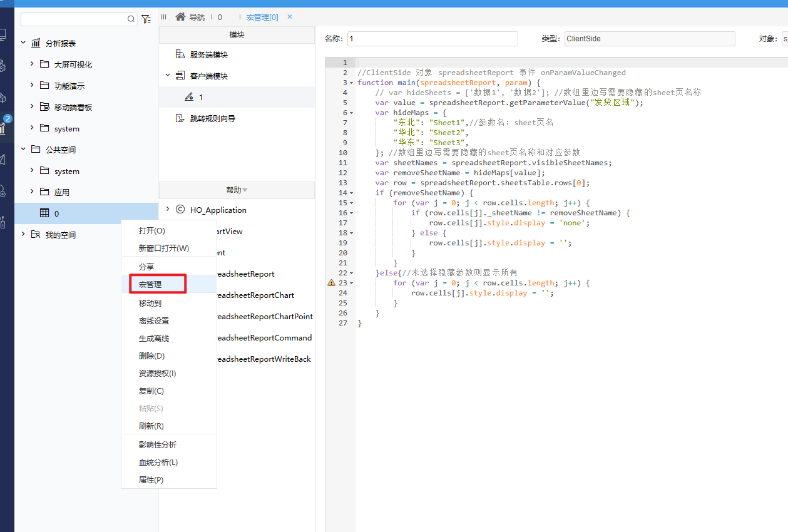Fold the else block at line 22
Screen dimensions: 788x532
click(x=351, y=273)
